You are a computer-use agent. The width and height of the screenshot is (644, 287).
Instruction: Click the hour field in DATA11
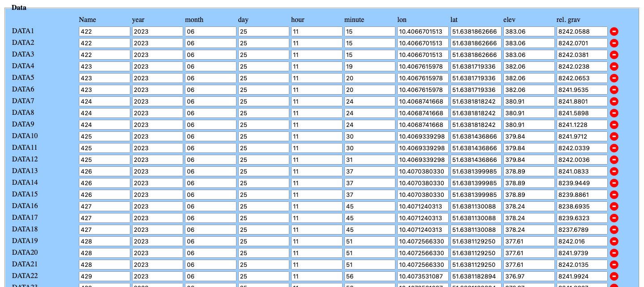tap(316, 148)
